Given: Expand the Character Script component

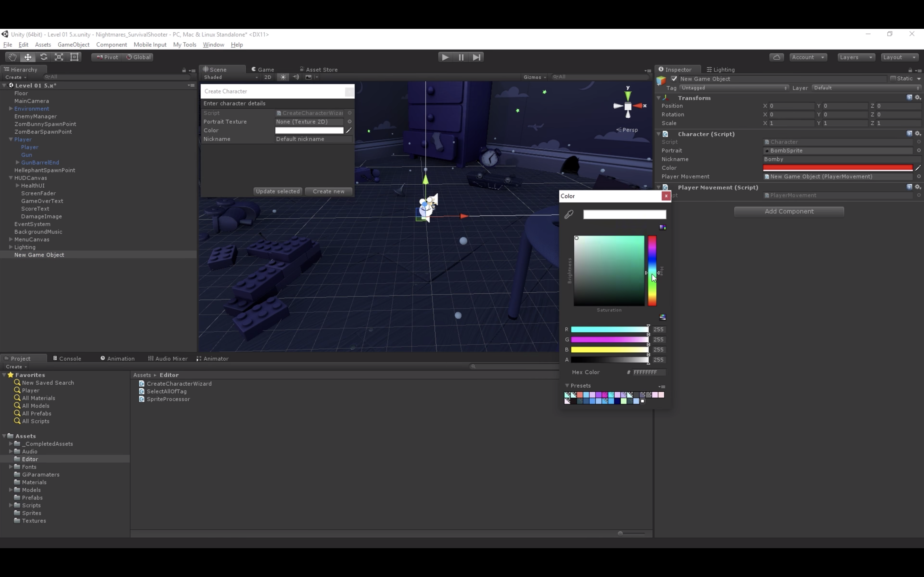Looking at the screenshot, I should (659, 134).
